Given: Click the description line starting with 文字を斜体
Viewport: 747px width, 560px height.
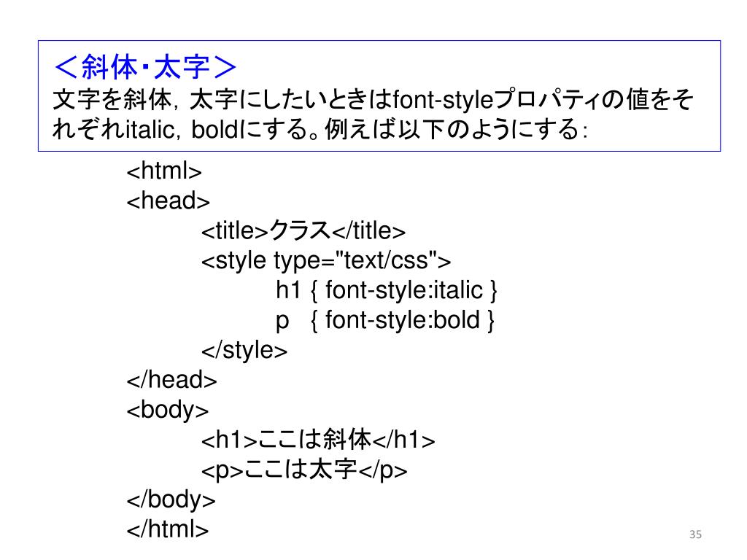Looking at the screenshot, I should pyautogui.click(x=373, y=99).
